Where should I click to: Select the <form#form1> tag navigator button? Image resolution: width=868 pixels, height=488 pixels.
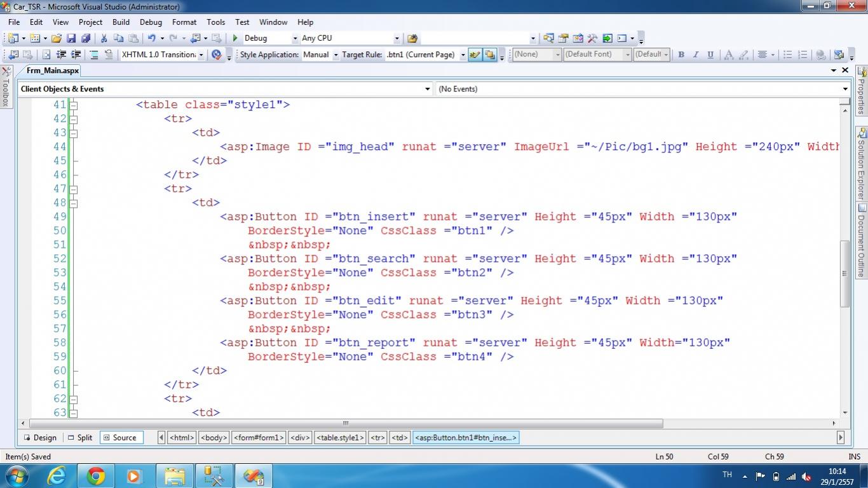coord(259,437)
